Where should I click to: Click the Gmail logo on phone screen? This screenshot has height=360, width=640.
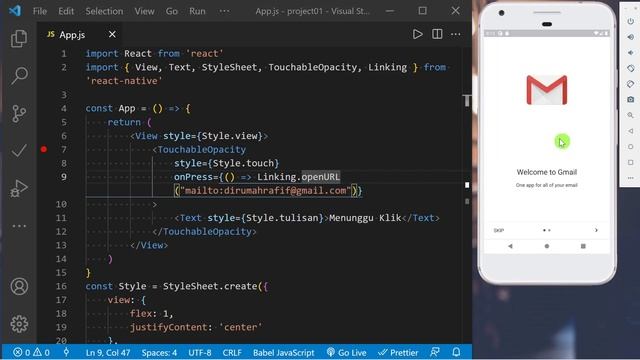[547, 90]
